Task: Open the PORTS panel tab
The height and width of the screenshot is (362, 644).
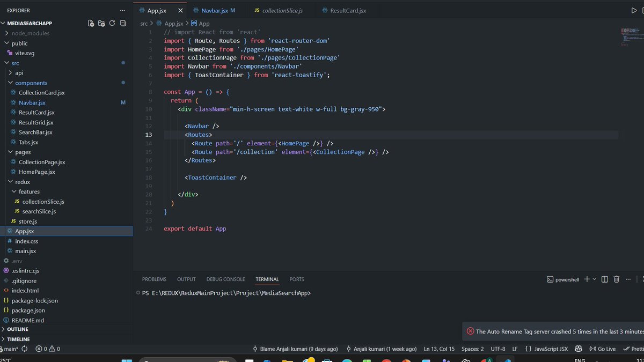Action: tap(297, 279)
